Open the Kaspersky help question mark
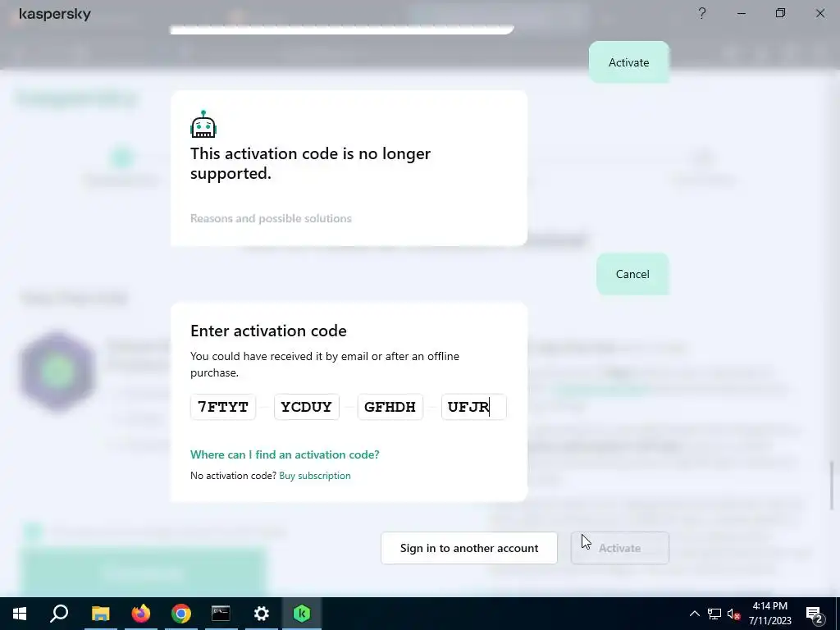This screenshot has width=840, height=630. click(702, 13)
